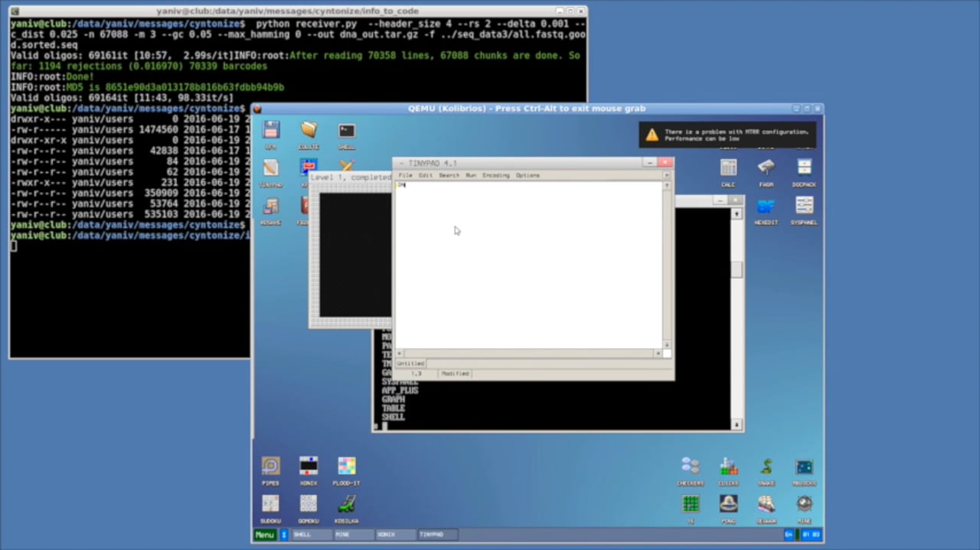Launch the 15 puzzle game icon
Screen dimensions: 980x550
coord(691,503)
